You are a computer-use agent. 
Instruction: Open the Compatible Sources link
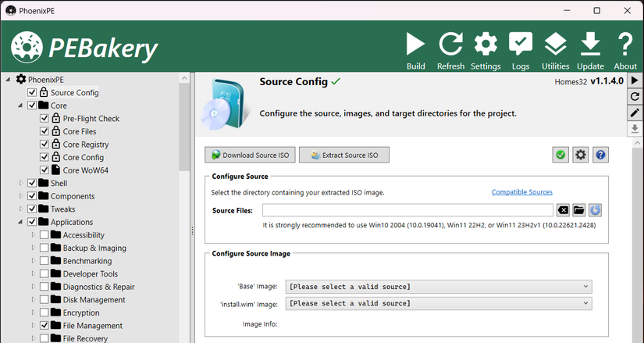coord(521,192)
